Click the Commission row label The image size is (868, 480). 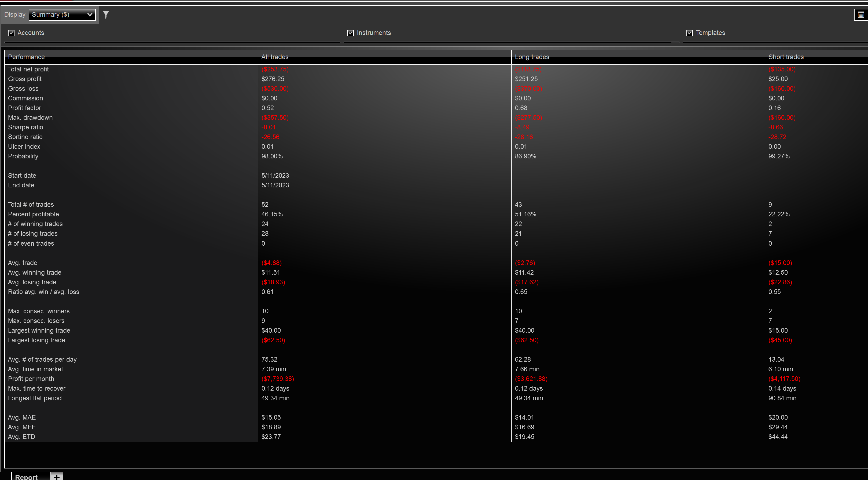tap(25, 98)
